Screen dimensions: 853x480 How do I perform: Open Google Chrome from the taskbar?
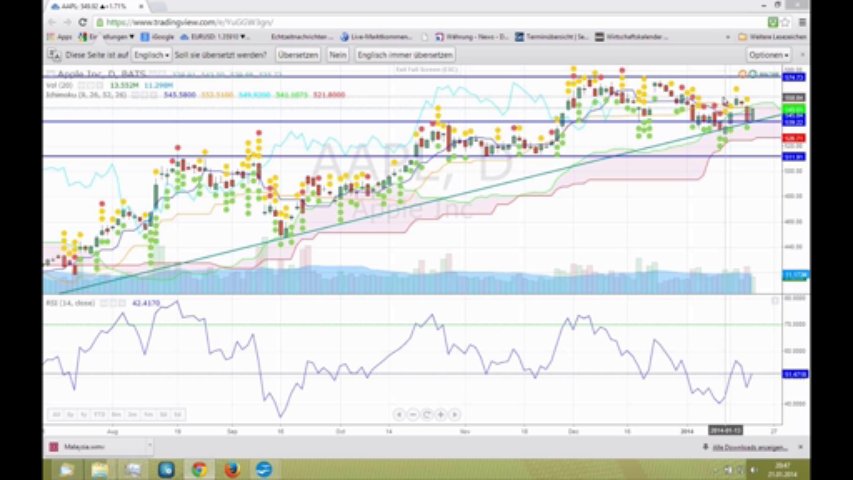198,469
